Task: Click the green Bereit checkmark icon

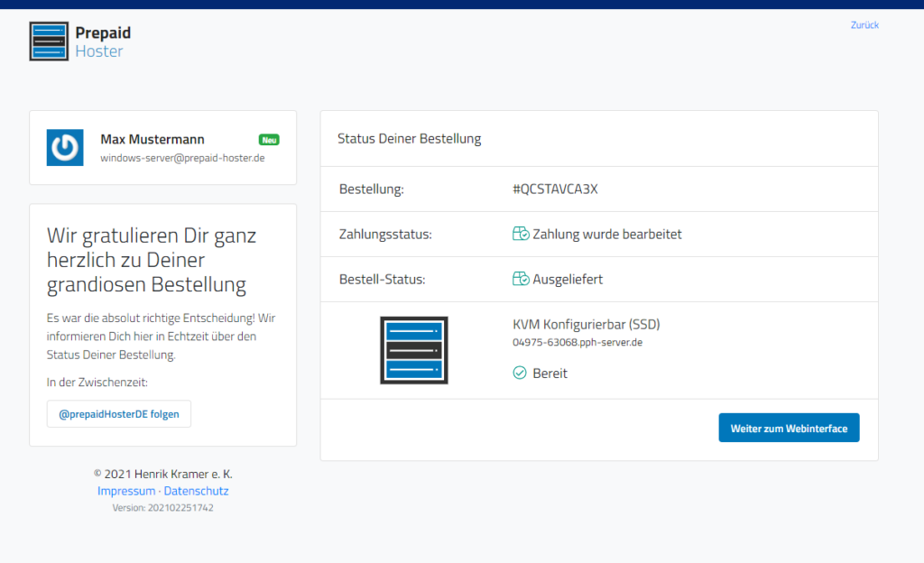Action: coord(520,373)
